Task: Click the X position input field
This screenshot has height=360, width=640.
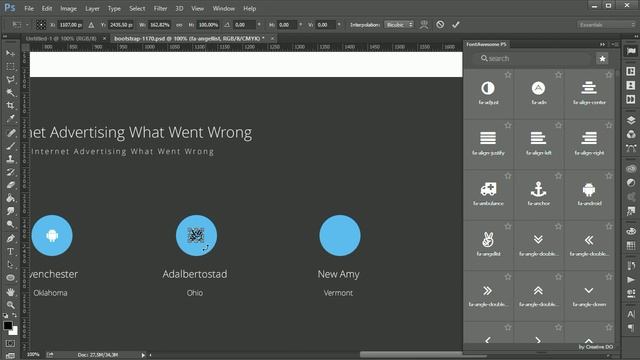Action: 70,25
